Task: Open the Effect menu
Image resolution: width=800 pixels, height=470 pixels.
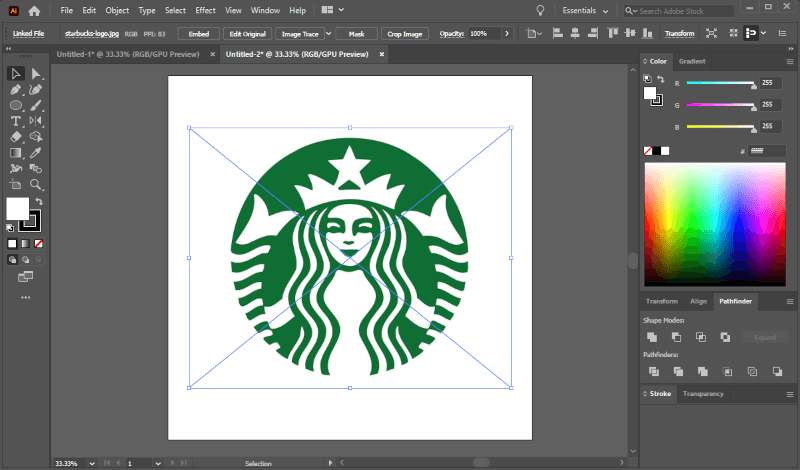Action: (205, 10)
